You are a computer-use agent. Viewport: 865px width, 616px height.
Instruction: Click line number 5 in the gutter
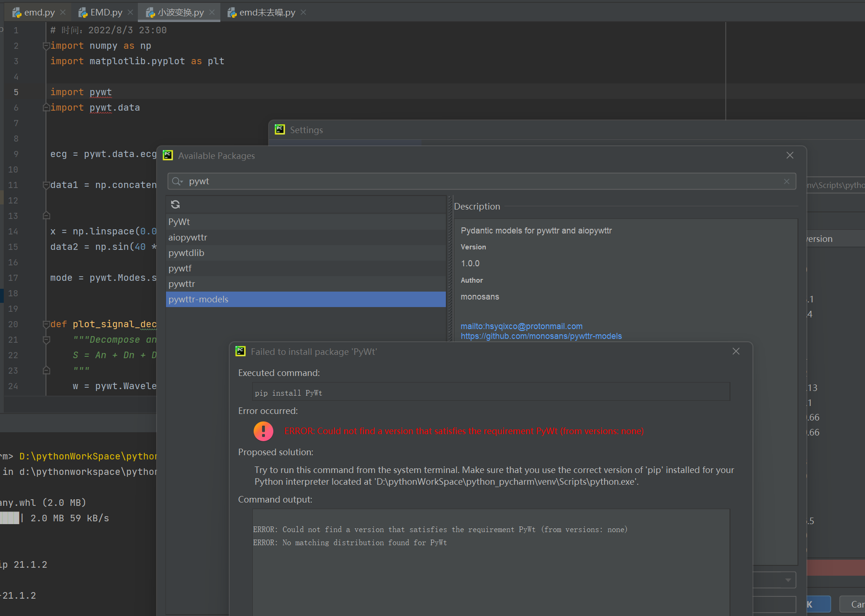point(16,92)
